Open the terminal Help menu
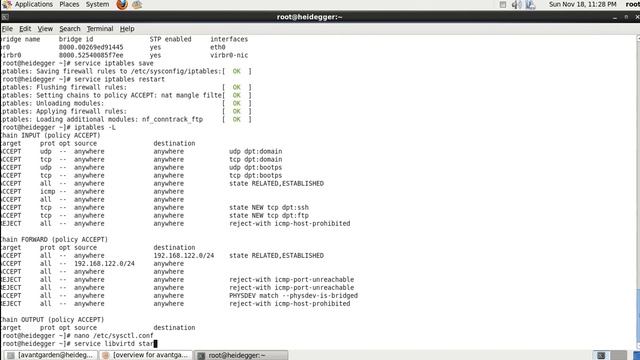 (x=127, y=29)
